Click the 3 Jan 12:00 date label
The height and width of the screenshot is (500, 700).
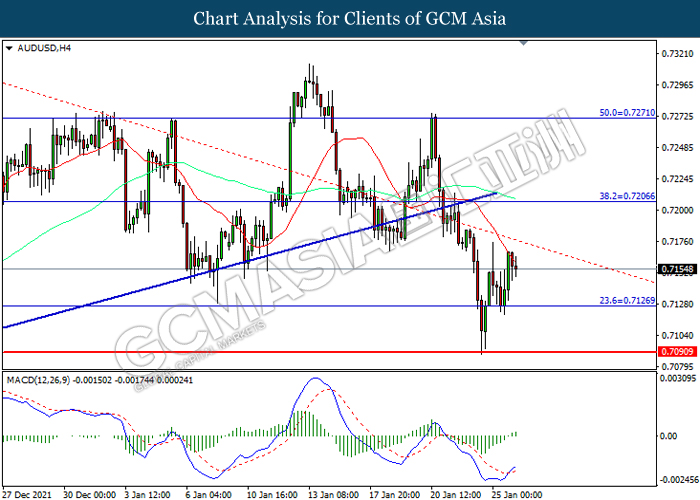[147, 495]
